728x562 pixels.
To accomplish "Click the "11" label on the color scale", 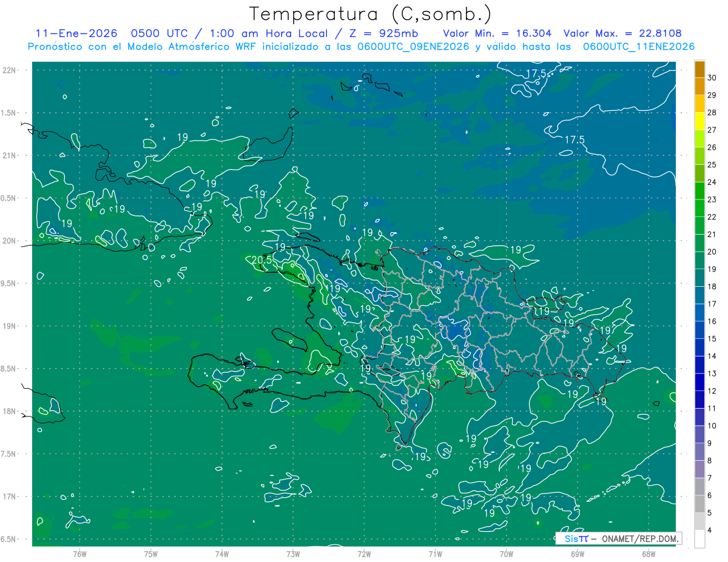I will coord(712,408).
